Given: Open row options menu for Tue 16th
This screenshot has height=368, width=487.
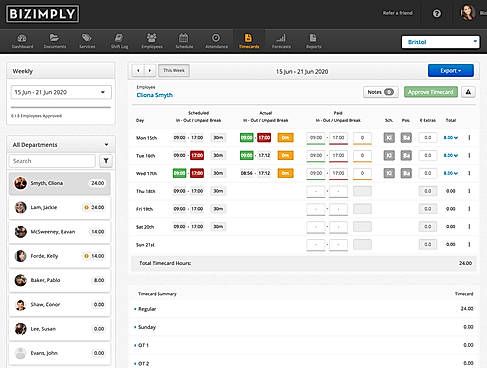Looking at the screenshot, I should [469, 155].
